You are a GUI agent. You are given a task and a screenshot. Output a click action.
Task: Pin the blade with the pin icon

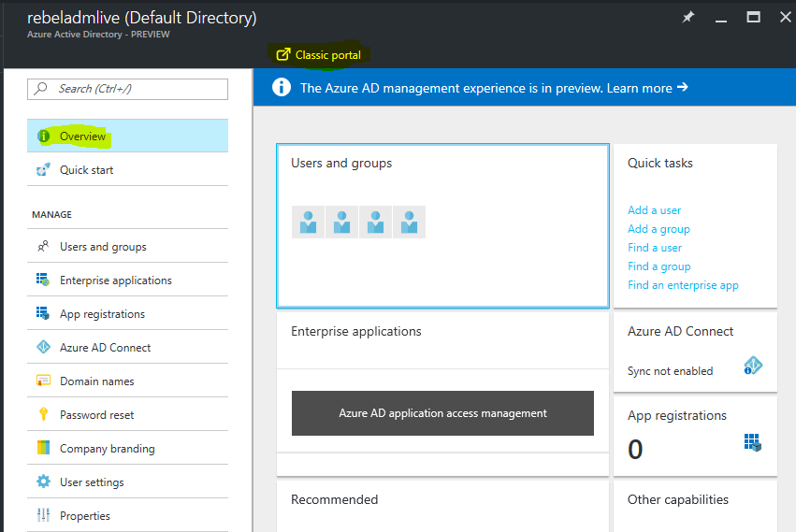click(x=687, y=17)
